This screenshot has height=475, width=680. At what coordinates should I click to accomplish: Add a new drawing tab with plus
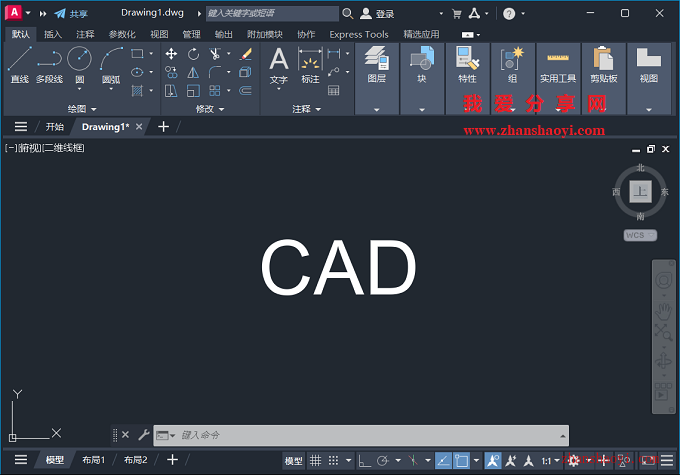pos(163,127)
